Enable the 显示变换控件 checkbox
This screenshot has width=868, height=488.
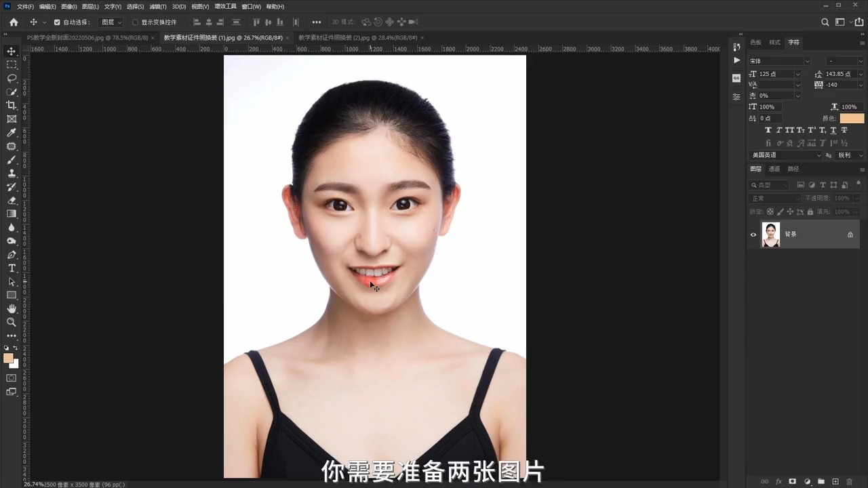coord(135,22)
